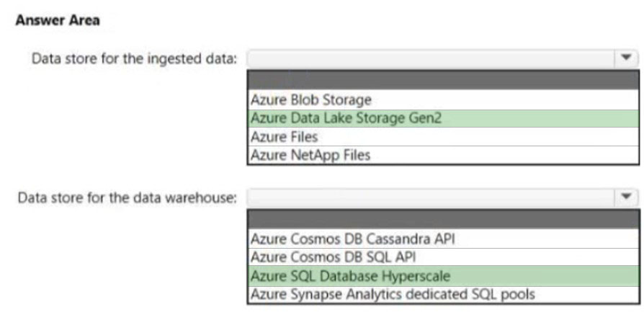Choose the last option in the data warehouse list
This screenshot has width=644, height=320.
[x=443, y=294]
